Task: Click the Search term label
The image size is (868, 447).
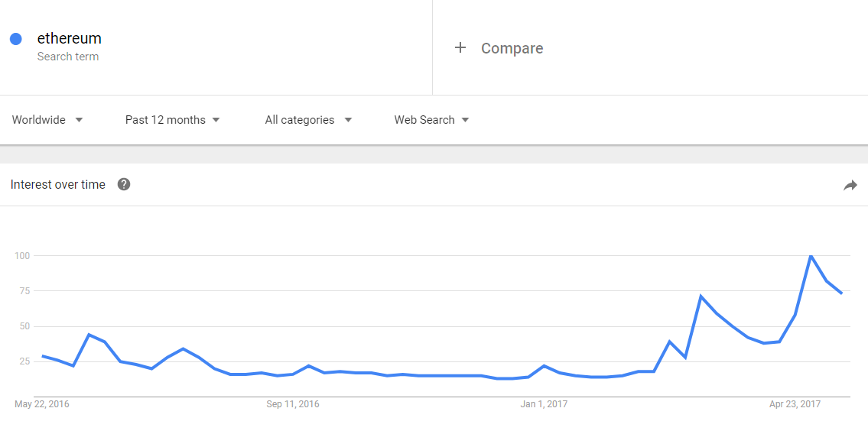Action: click(x=68, y=57)
